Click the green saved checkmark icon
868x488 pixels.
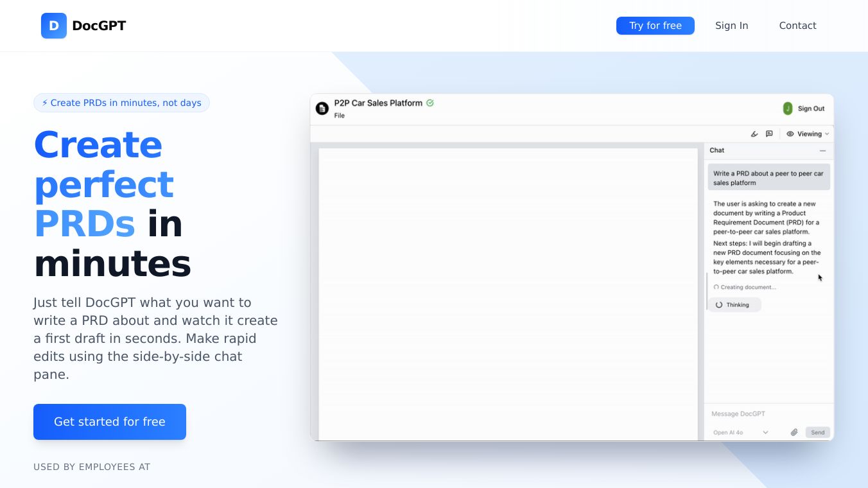point(430,103)
